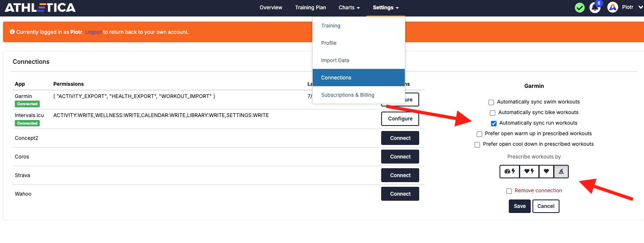
Task: Click the Wahoo row name
Action: (23, 194)
